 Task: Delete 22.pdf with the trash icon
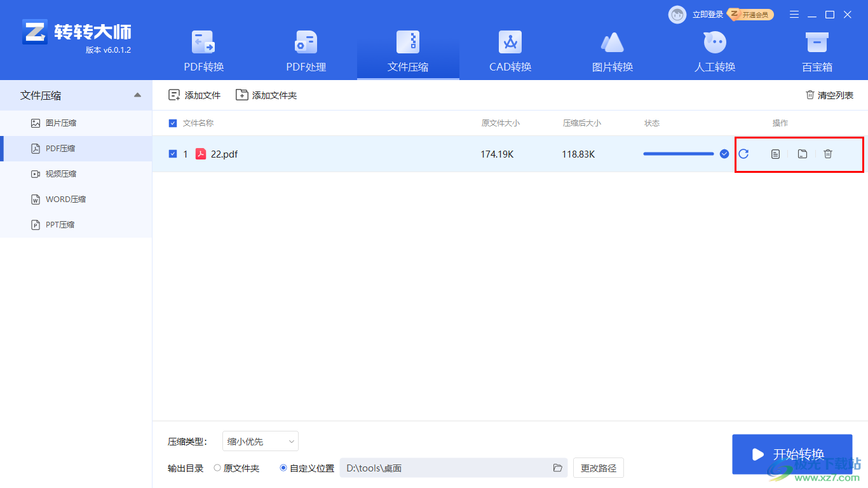click(x=828, y=154)
